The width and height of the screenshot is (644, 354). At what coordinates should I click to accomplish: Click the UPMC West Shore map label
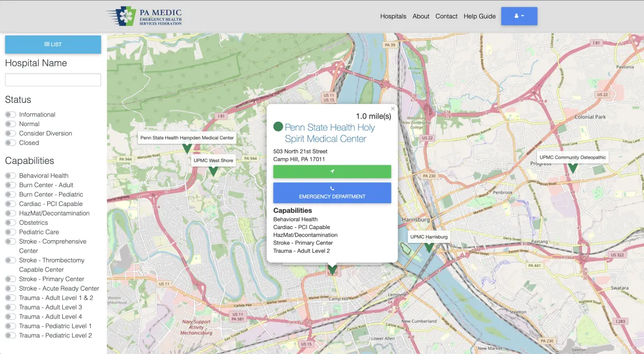(x=214, y=160)
